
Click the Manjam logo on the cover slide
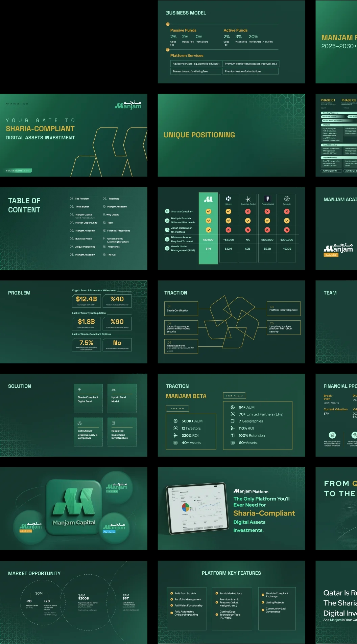point(128,105)
